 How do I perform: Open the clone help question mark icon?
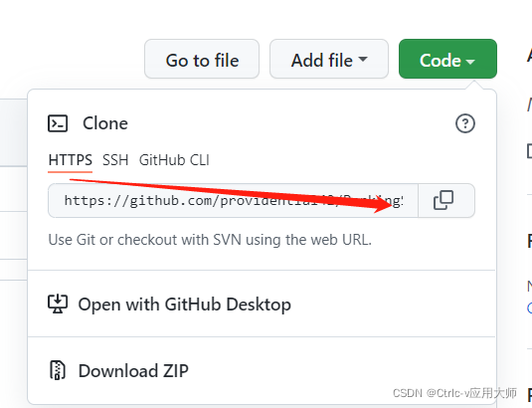point(464,123)
